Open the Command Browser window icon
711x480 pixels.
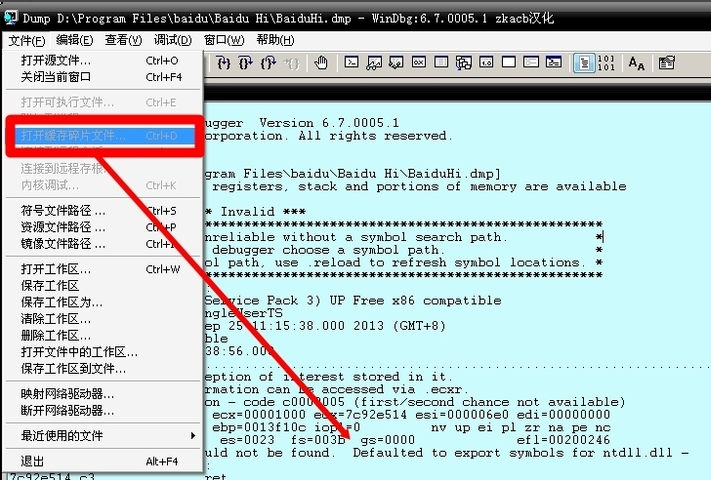(554, 62)
